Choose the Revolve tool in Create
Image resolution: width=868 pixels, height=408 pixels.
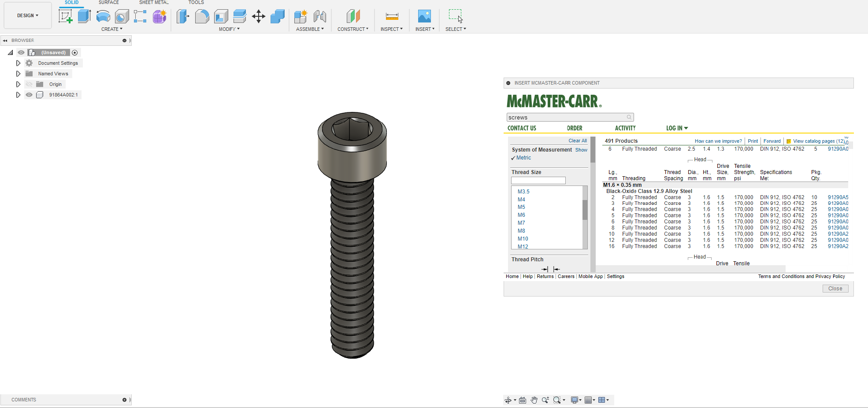pyautogui.click(x=103, y=16)
